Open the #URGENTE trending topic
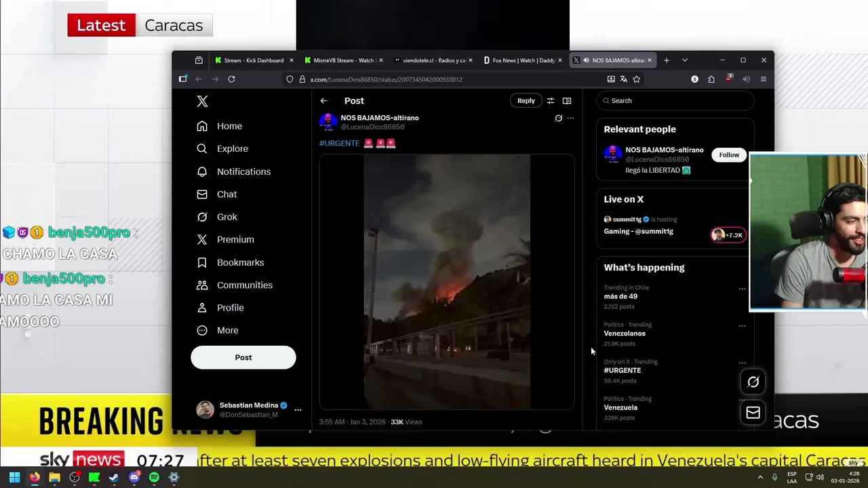 (x=623, y=370)
